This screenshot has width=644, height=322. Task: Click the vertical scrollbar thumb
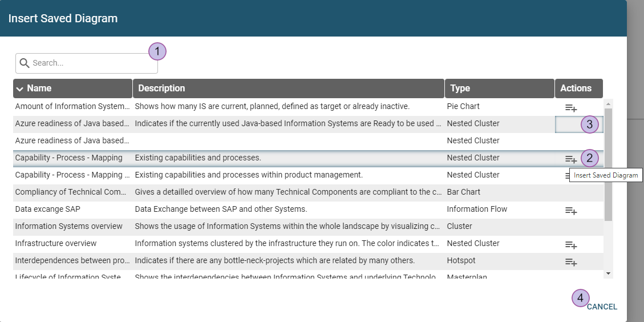608,164
